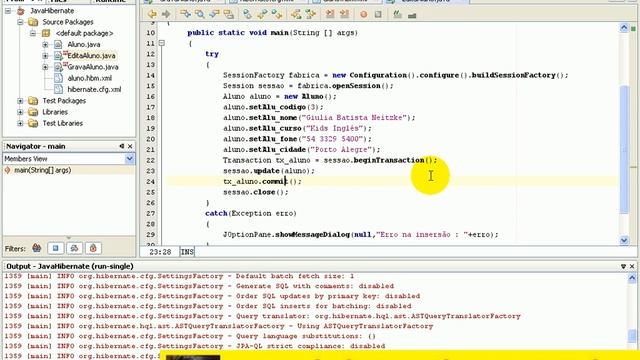Collapse the <default package> node

[x=33, y=33]
